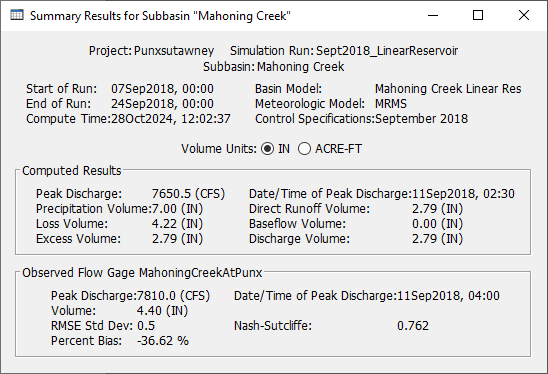Maximize the Summary Results window
The height and width of the screenshot is (374, 548).
click(478, 15)
